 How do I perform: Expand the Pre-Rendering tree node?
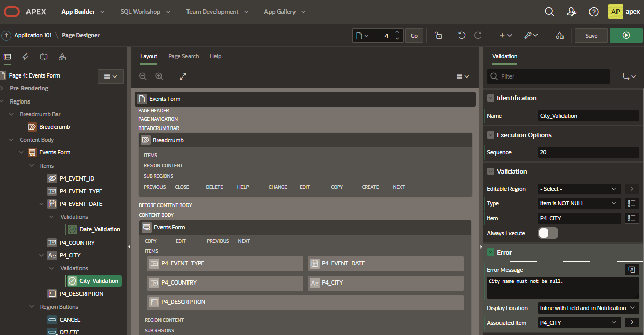pos(3,88)
